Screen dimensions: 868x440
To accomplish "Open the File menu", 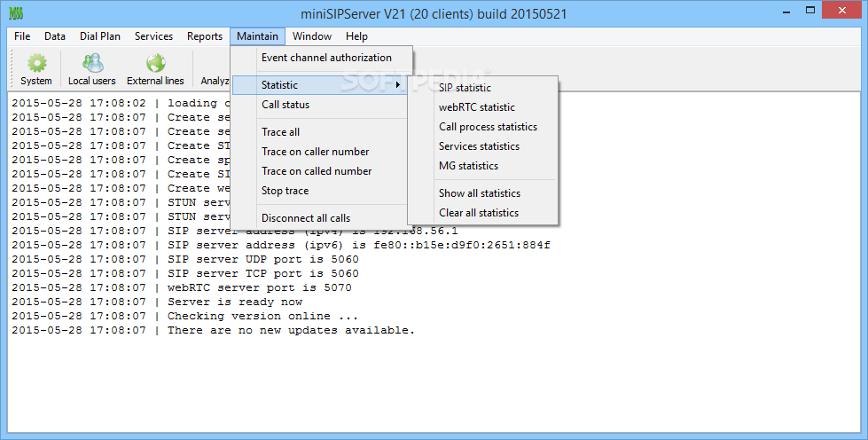I will (x=22, y=36).
